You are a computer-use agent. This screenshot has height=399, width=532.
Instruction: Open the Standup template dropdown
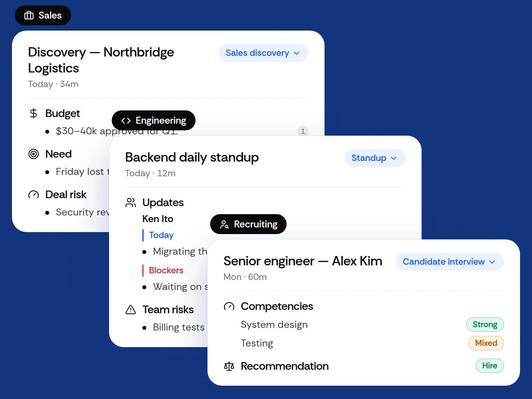pos(375,158)
